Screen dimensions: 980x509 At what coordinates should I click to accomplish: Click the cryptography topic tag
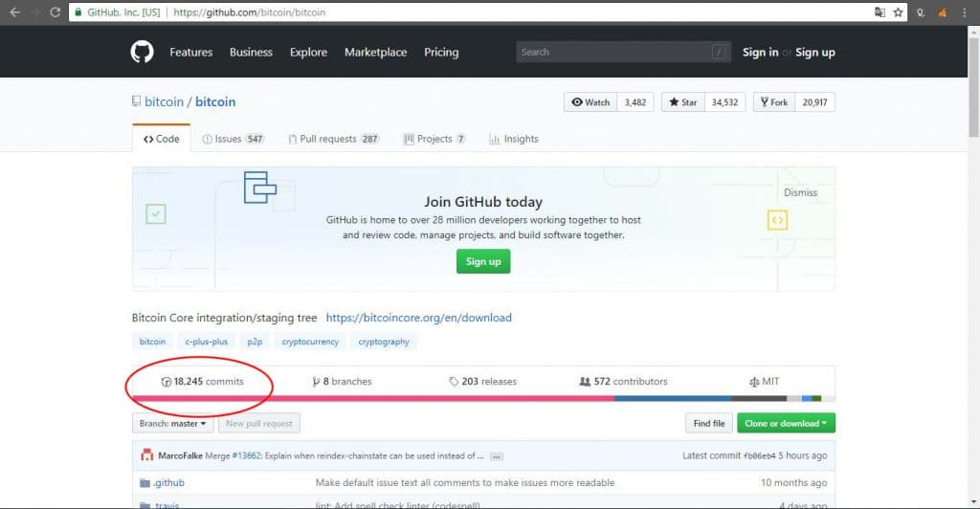point(384,342)
